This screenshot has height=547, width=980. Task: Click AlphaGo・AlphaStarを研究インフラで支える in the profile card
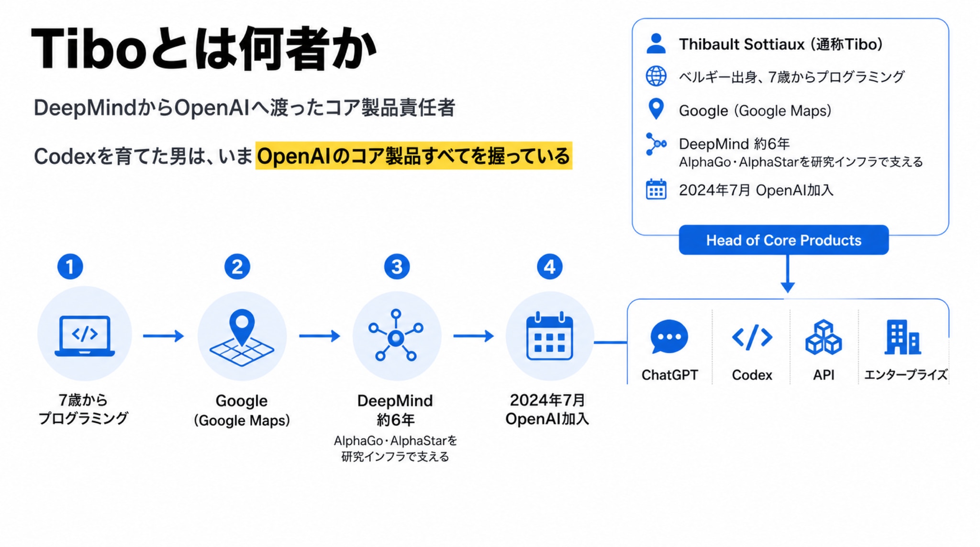801,162
